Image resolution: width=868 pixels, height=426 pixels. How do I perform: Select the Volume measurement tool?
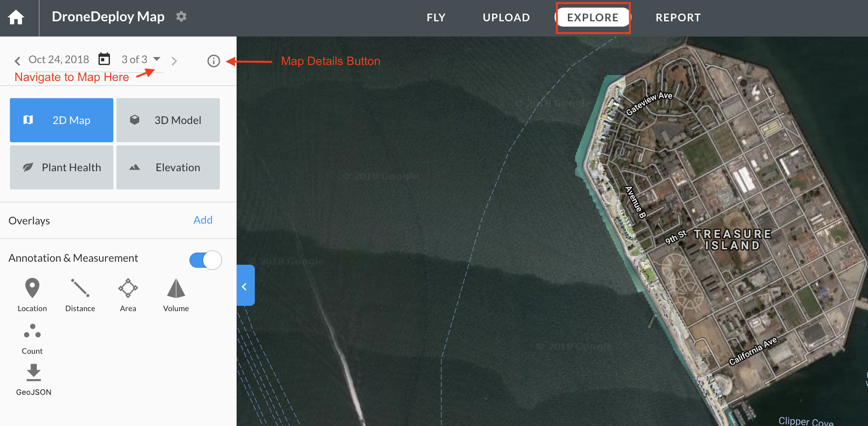(176, 295)
